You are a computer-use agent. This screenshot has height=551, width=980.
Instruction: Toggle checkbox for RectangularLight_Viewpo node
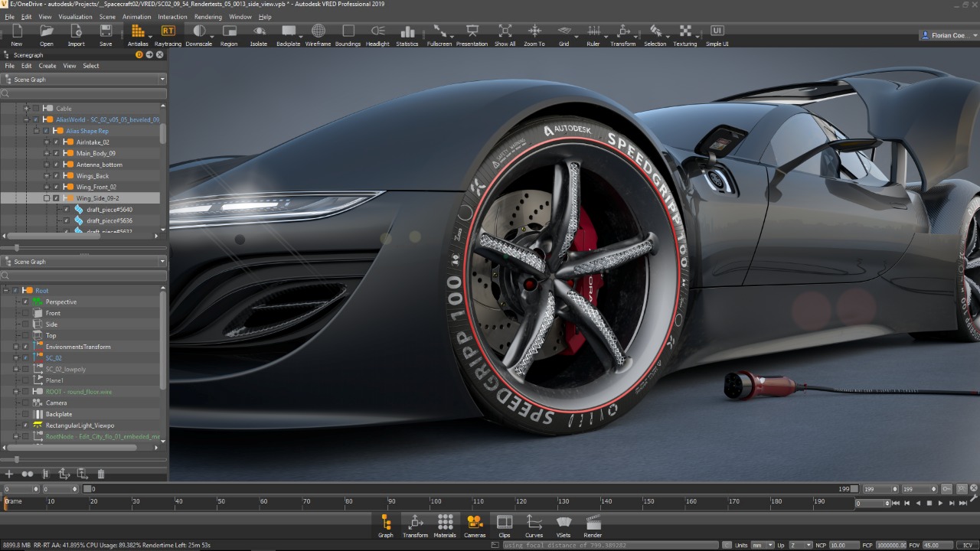pos(25,425)
